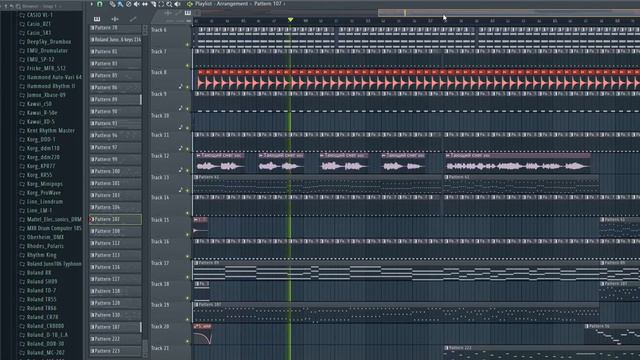Screen dimensions: 640x360
Task: Click the note icon on Track 12 header
Action: [x=181, y=170]
